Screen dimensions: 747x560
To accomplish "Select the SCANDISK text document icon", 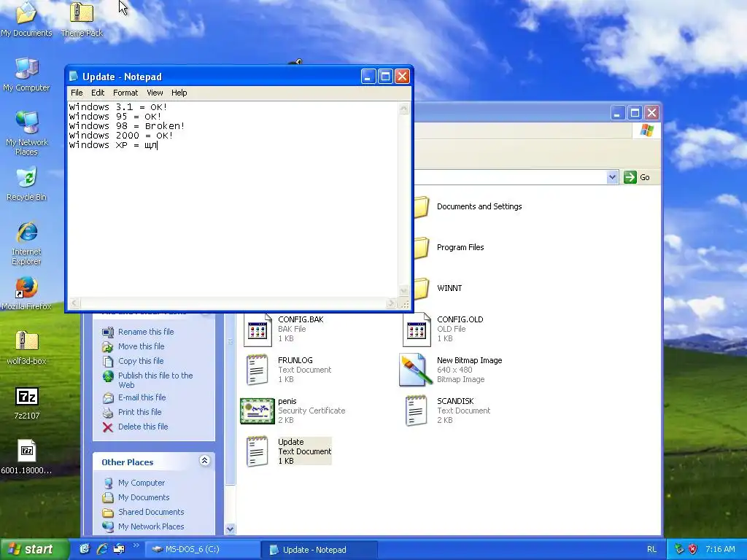I will click(417, 411).
